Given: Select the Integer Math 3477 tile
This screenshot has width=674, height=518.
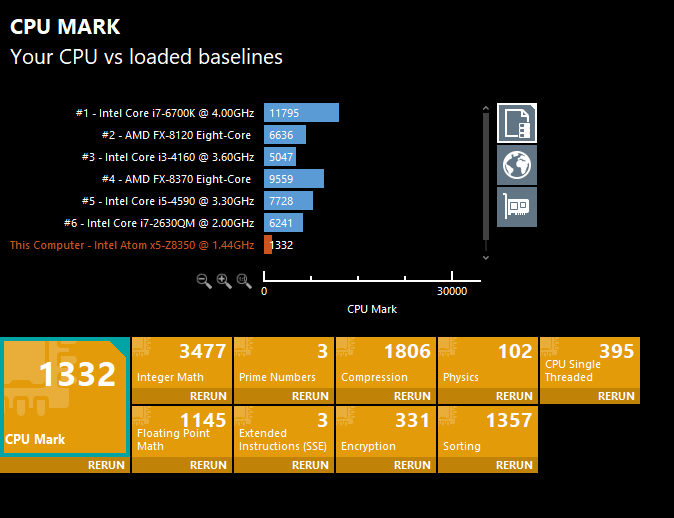Looking at the screenshot, I should (182, 363).
